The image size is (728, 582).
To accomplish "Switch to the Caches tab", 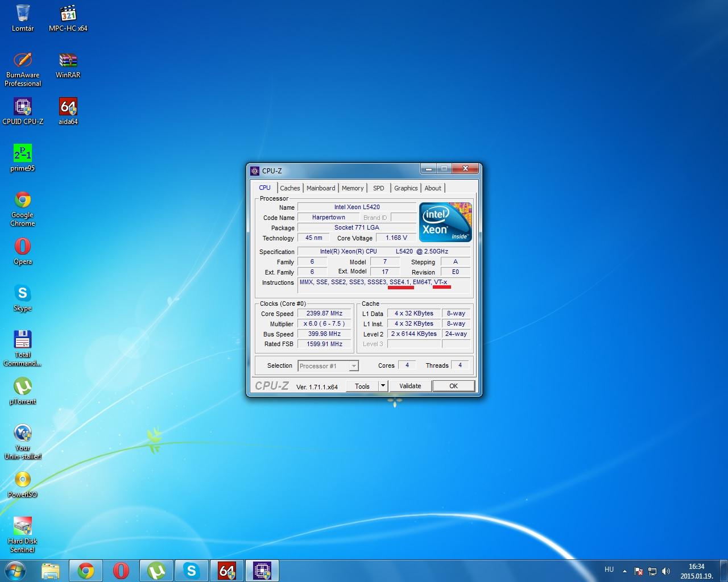I will 290,188.
